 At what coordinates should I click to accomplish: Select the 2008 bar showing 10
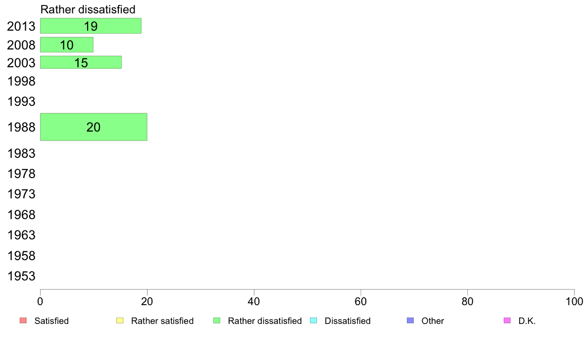[x=67, y=45]
